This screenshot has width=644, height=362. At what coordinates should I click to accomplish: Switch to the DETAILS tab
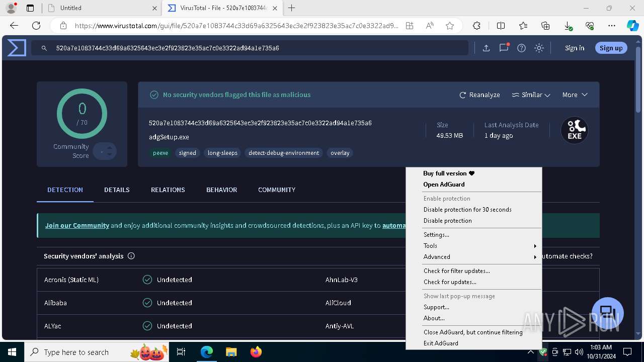coord(117,190)
